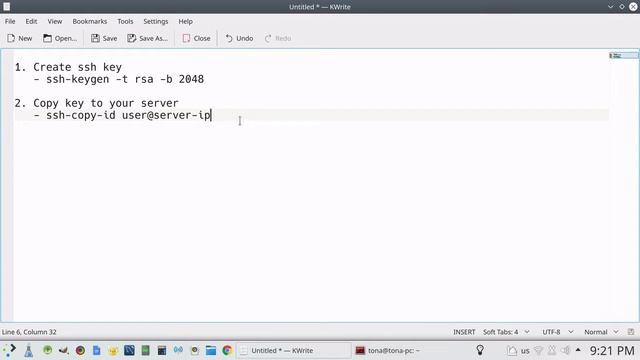Click the '2. Copy key to your server' line

(96, 103)
